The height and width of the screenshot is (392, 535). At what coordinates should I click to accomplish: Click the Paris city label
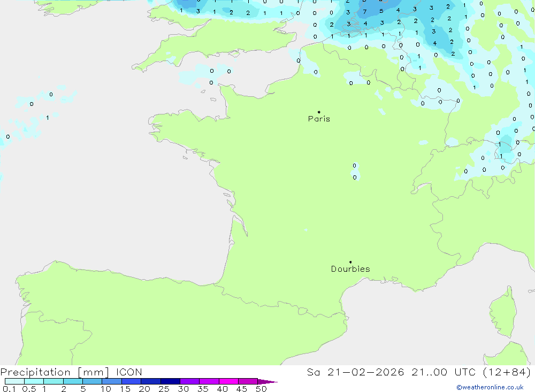319,119
